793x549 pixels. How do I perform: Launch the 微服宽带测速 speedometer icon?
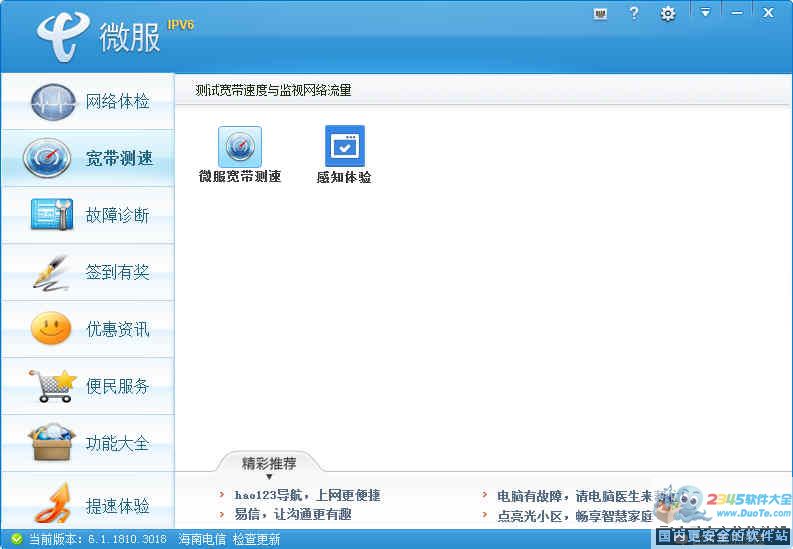click(x=240, y=147)
